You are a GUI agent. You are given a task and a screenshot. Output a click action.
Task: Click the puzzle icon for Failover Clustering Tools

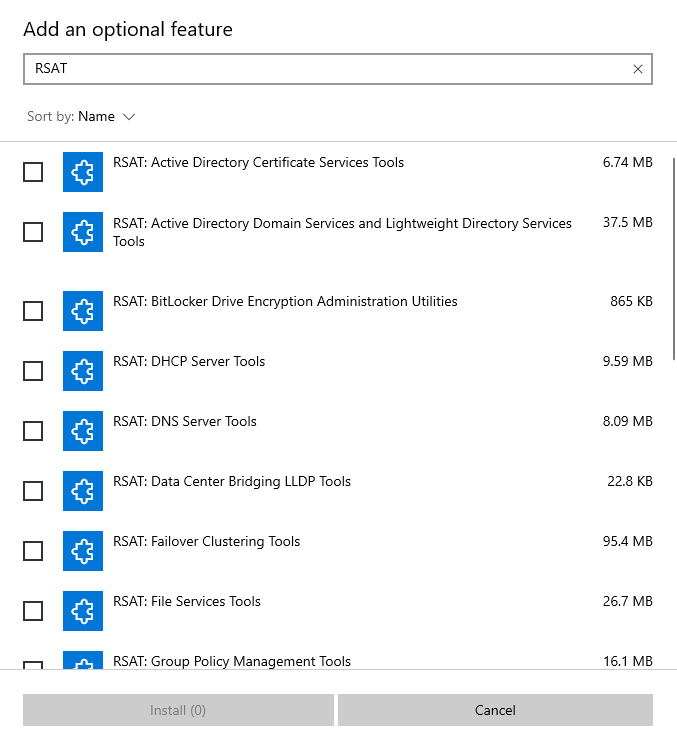(83, 551)
